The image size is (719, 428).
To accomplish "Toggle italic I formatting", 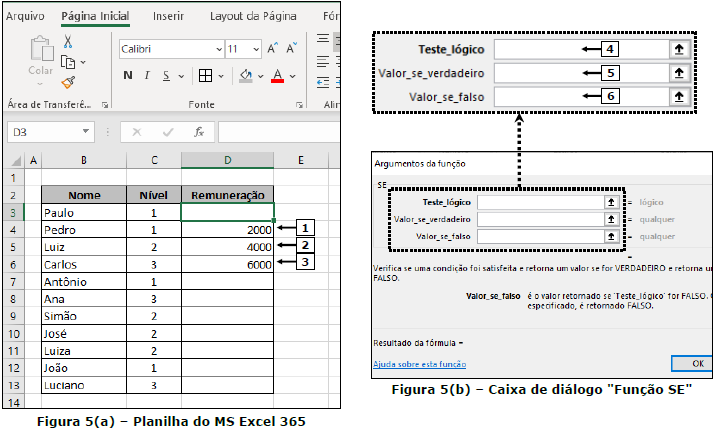I will 147,76.
